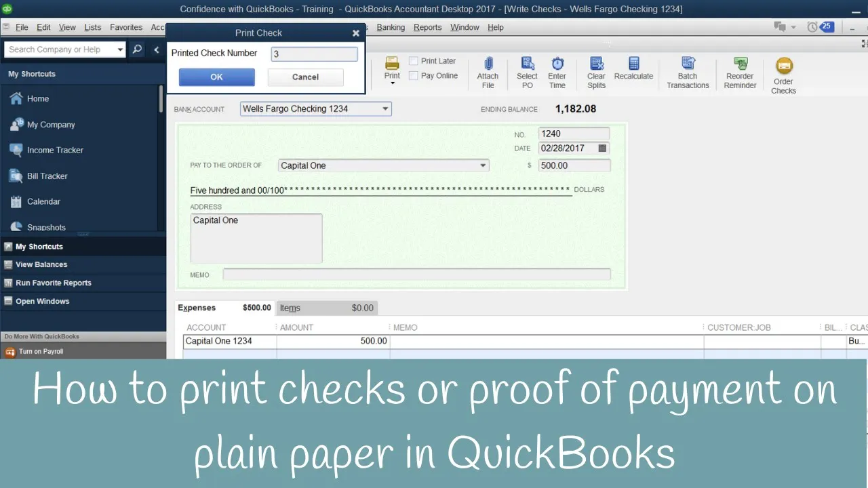Open the Banking menu
This screenshot has height=488, width=868.
click(x=391, y=27)
